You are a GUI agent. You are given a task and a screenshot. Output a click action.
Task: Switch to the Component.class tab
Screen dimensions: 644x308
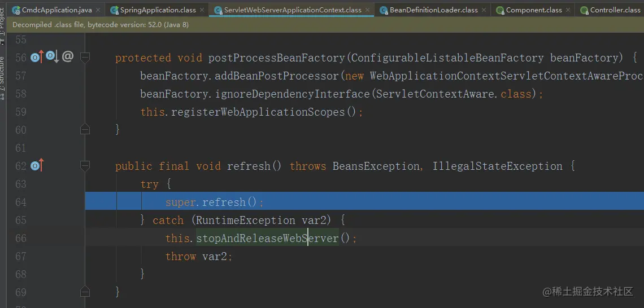click(x=533, y=10)
